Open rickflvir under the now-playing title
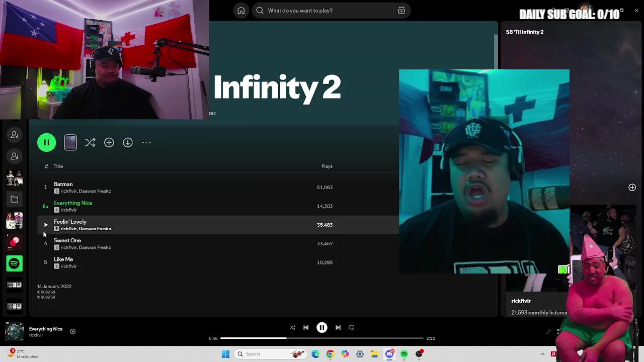Image resolution: width=644 pixels, height=362 pixels. pos(36,335)
